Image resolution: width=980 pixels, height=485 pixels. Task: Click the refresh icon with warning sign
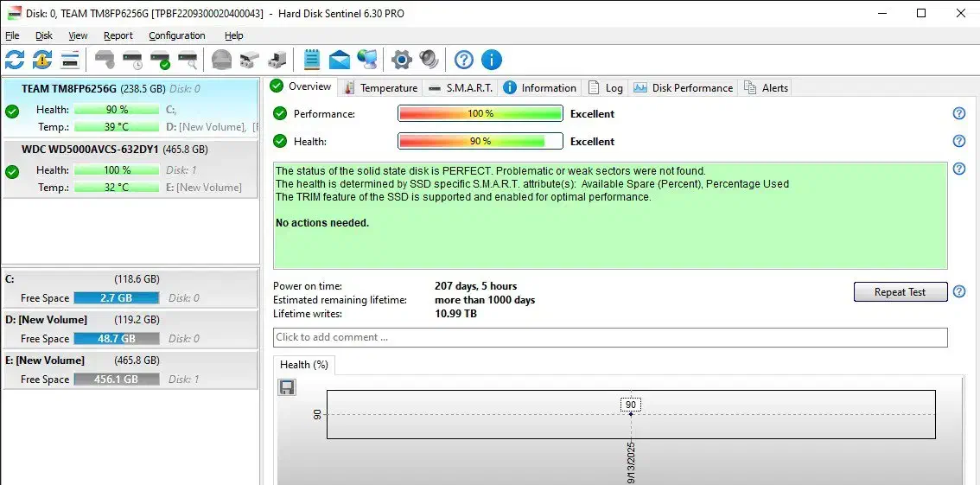coord(42,60)
